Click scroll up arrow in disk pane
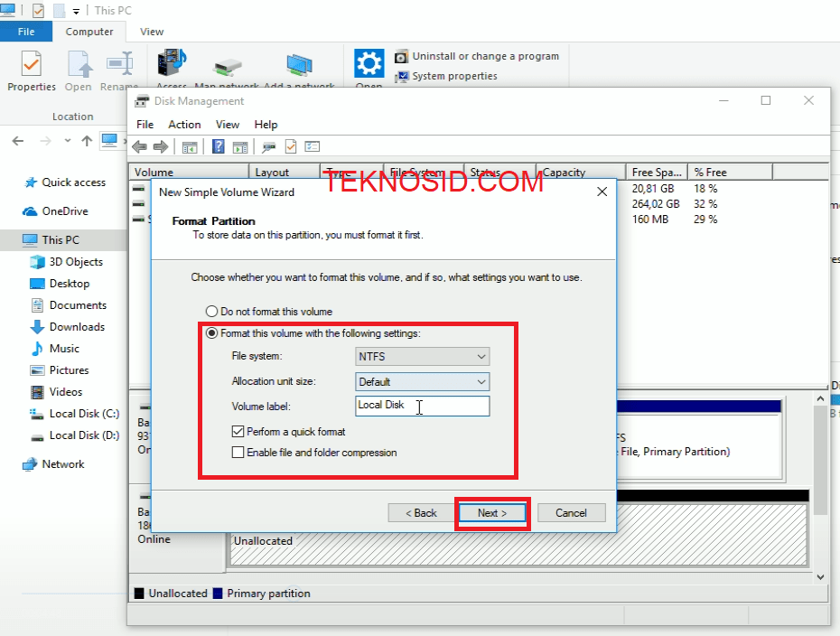The width and height of the screenshot is (840, 636). [x=820, y=399]
